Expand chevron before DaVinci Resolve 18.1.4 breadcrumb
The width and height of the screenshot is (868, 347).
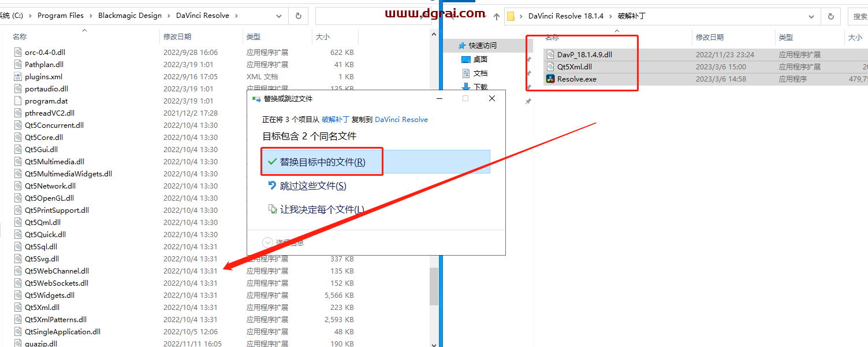tap(522, 16)
